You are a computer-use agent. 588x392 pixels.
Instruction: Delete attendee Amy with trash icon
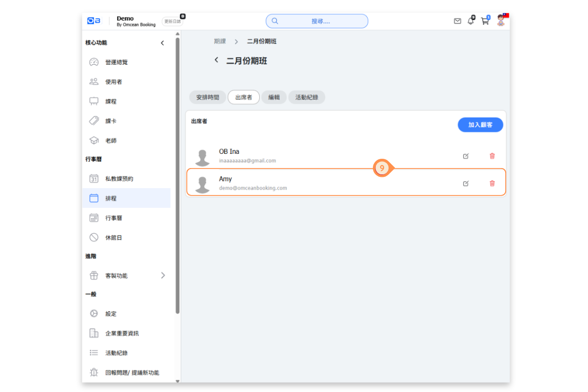(x=492, y=183)
